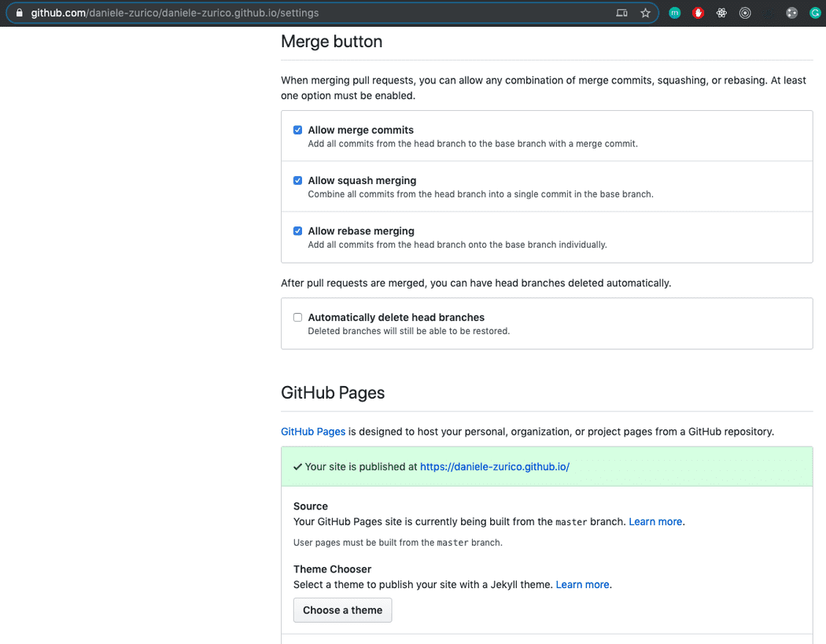Image resolution: width=826 pixels, height=644 pixels.
Task: Open React Developer Tools extension icon
Action: (721, 13)
